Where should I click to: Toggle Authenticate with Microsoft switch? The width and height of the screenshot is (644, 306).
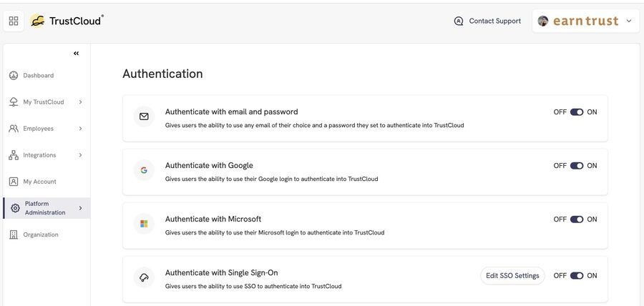click(577, 219)
